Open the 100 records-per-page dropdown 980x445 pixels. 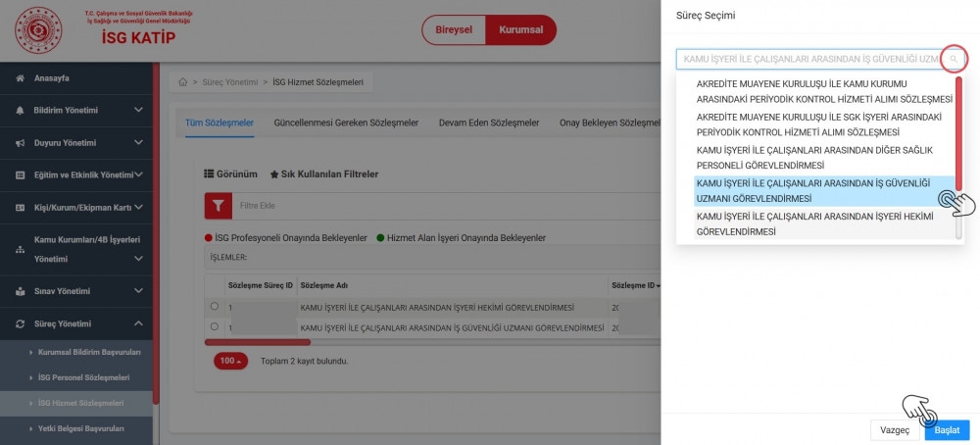[x=230, y=361]
